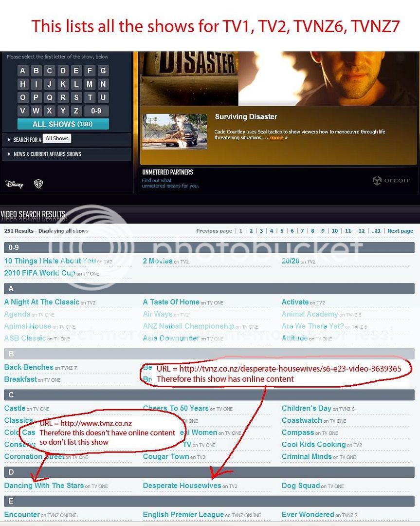Screen dimensions: 420x526
Task: Open the Criminal Minds show link
Action: click(x=307, y=457)
